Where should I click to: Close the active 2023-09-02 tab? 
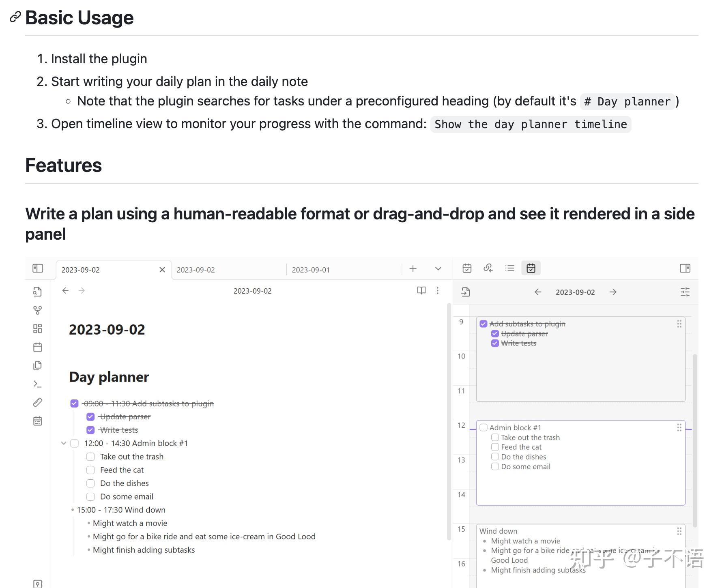(162, 270)
